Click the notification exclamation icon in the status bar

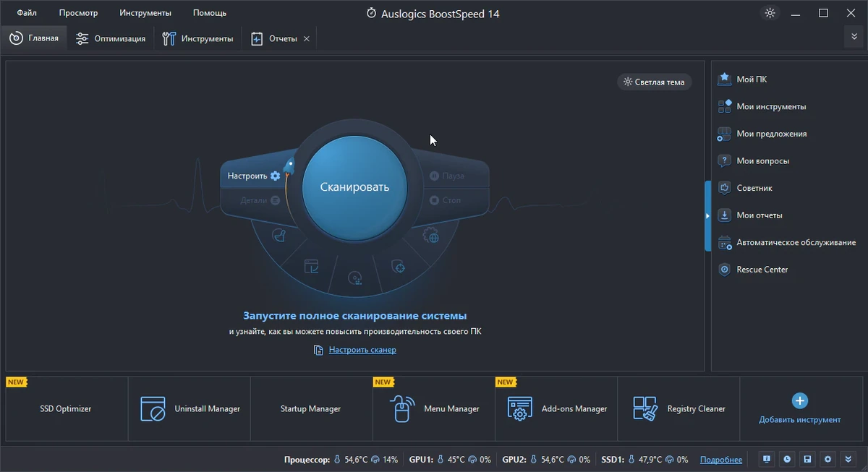(x=766, y=459)
